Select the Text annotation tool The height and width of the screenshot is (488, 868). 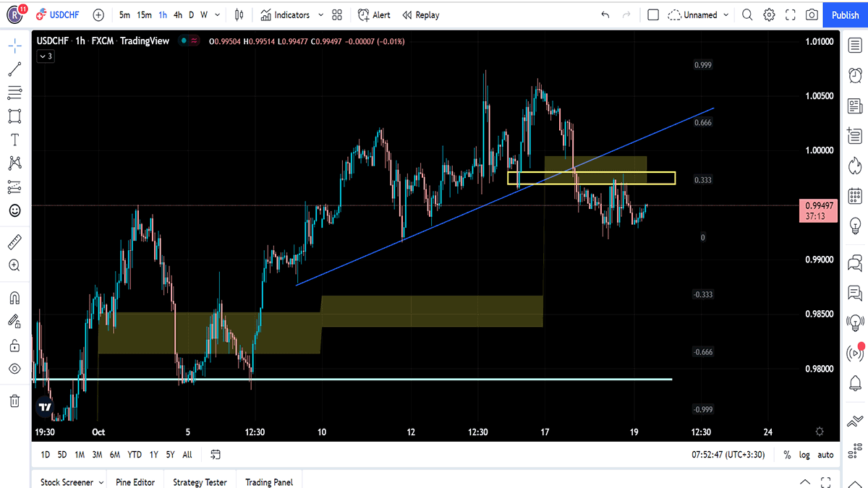point(14,140)
